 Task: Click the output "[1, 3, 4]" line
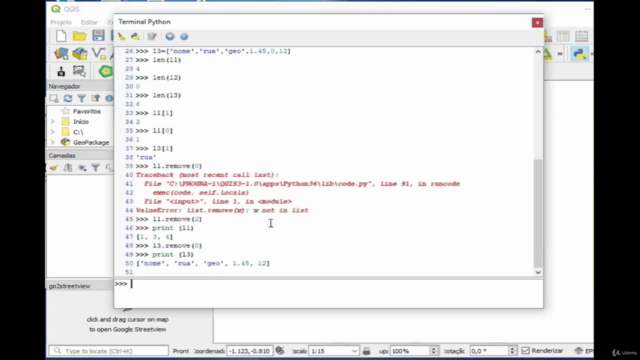(x=155, y=237)
